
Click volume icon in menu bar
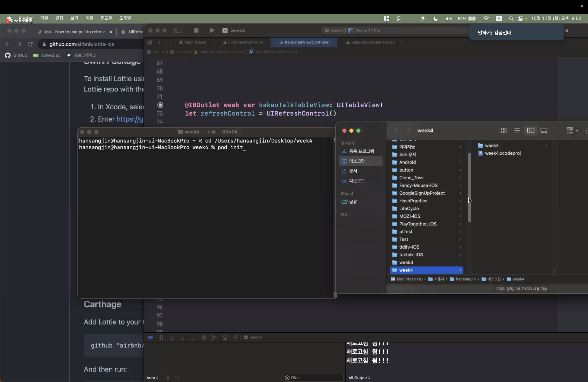coord(448,18)
